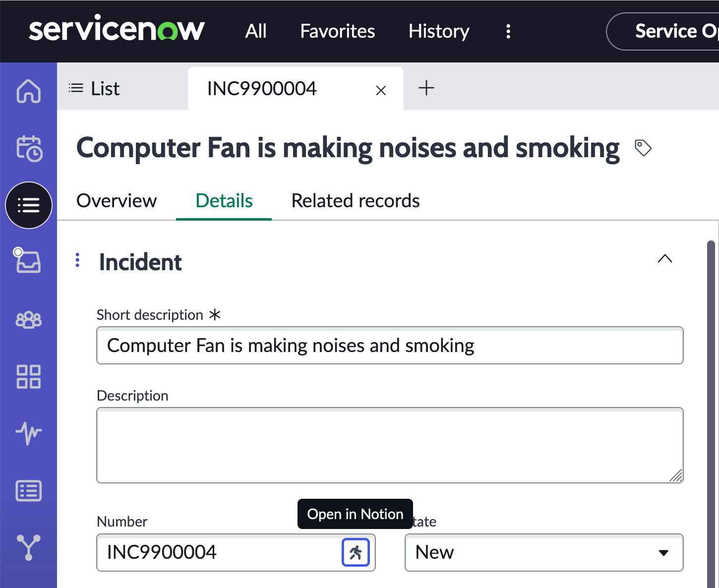This screenshot has height=588, width=719.
Task: Click the Short description label
Action: (x=150, y=315)
